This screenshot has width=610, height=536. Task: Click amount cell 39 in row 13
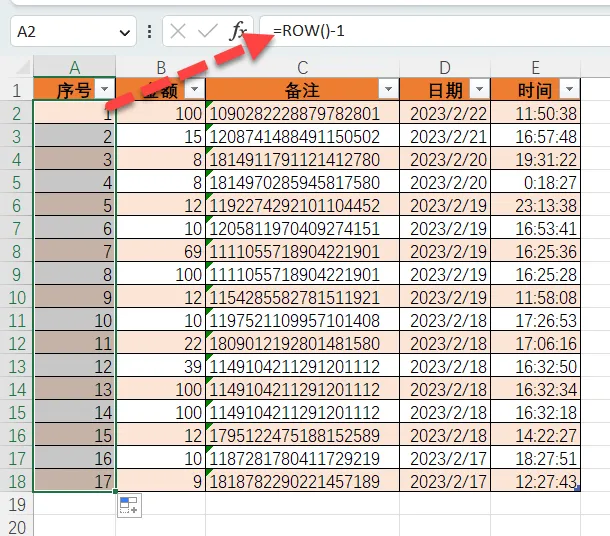click(161, 366)
